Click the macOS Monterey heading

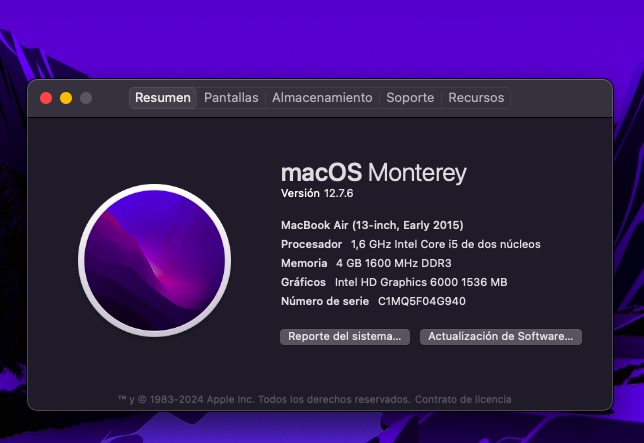tap(374, 173)
